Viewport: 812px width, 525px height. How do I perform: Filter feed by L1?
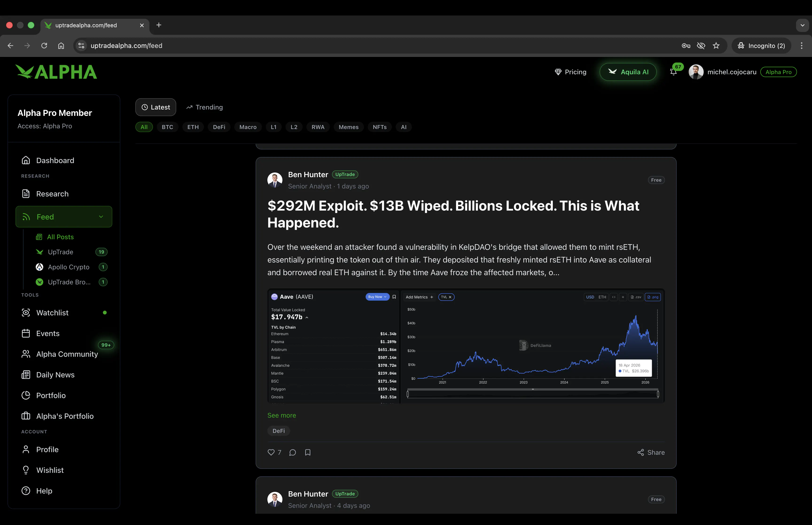pyautogui.click(x=273, y=127)
